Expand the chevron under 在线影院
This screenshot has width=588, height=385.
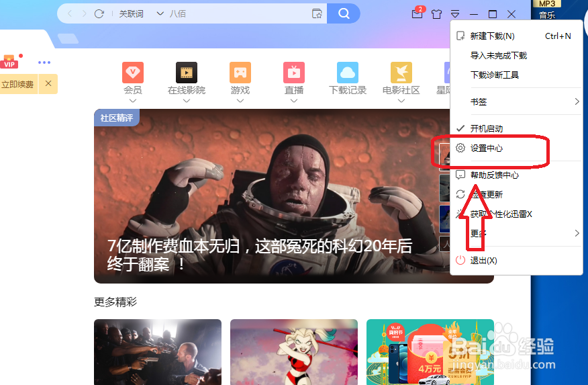point(187,101)
